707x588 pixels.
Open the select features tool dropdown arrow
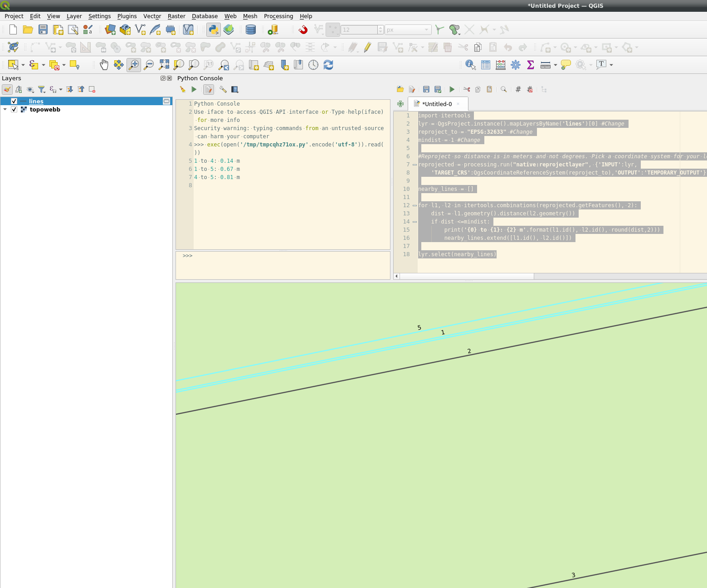[23, 65]
